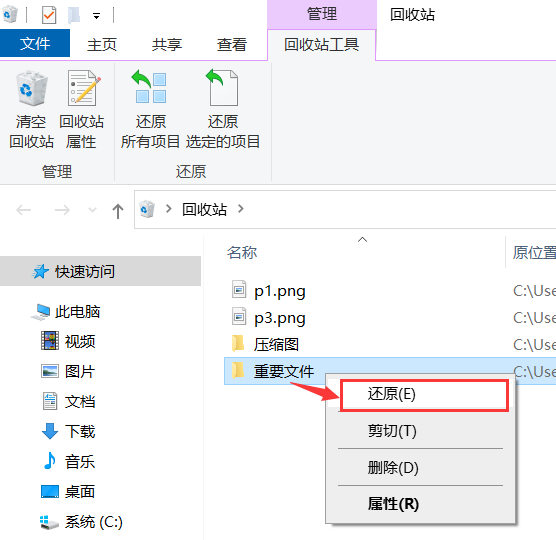The image size is (556, 540).
Task: Click Recycle Bin icon in address bar
Action: pyautogui.click(x=147, y=209)
